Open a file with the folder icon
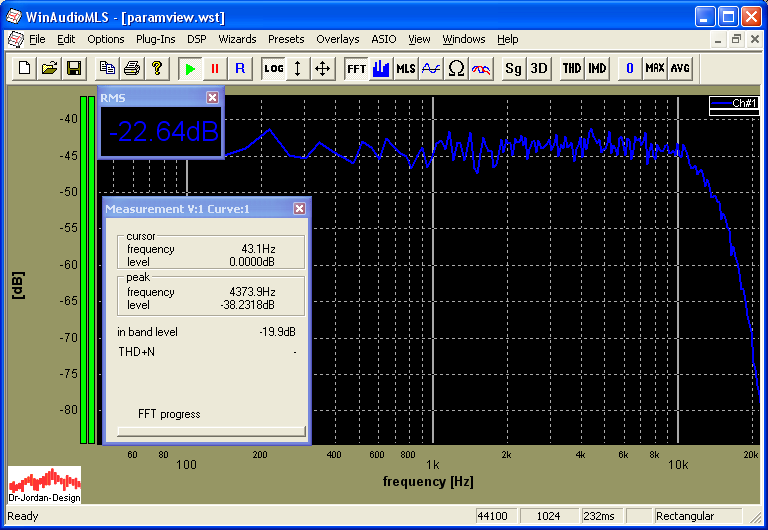 pos(49,68)
